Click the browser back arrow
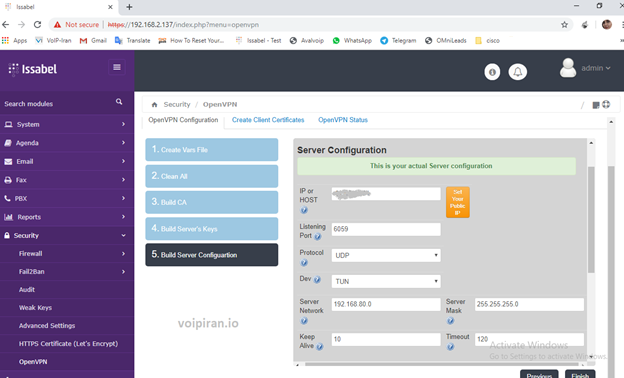Viewport: 624px width, 378px height. click(x=6, y=25)
